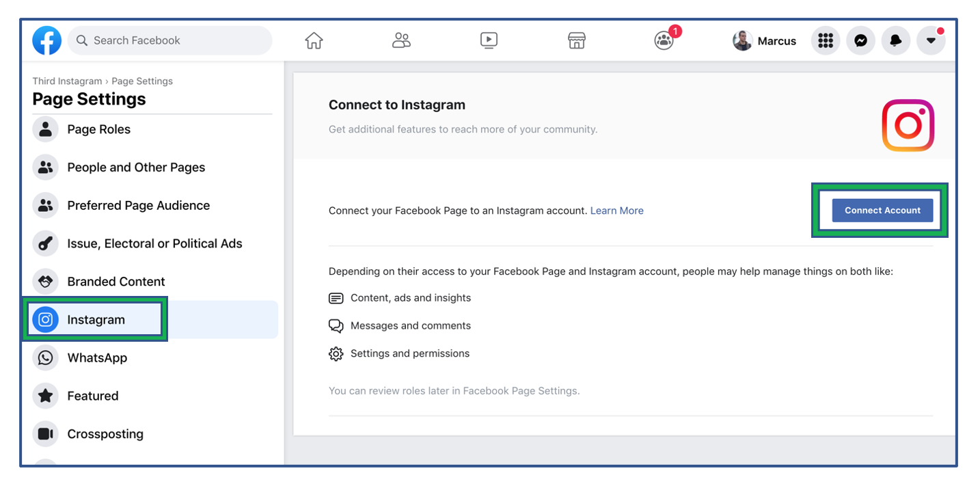Click the 'Settings and permissions' text
The width and height of the screenshot is (980, 488).
click(410, 353)
